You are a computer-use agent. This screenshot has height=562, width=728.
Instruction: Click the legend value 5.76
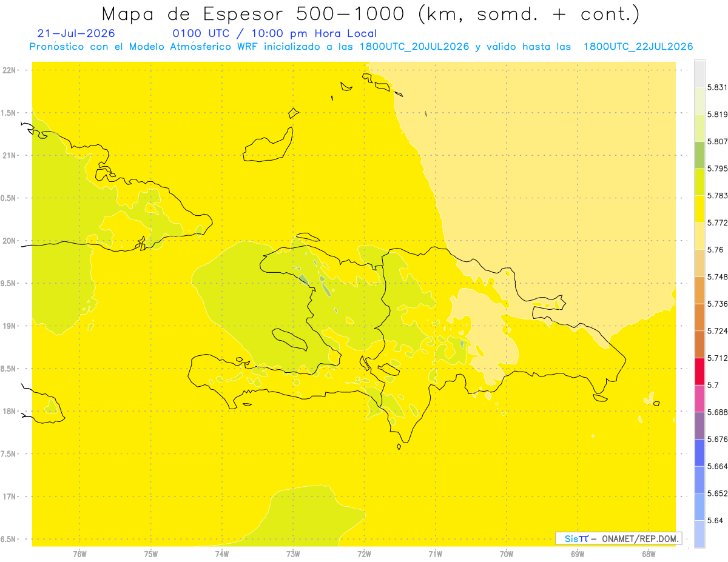pos(715,250)
